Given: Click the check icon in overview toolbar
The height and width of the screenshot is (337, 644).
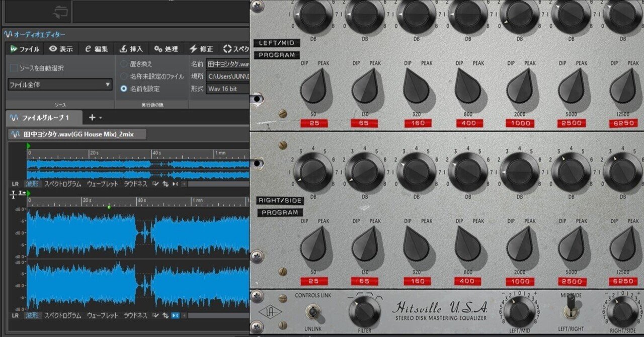Looking at the screenshot, I should [x=156, y=184].
